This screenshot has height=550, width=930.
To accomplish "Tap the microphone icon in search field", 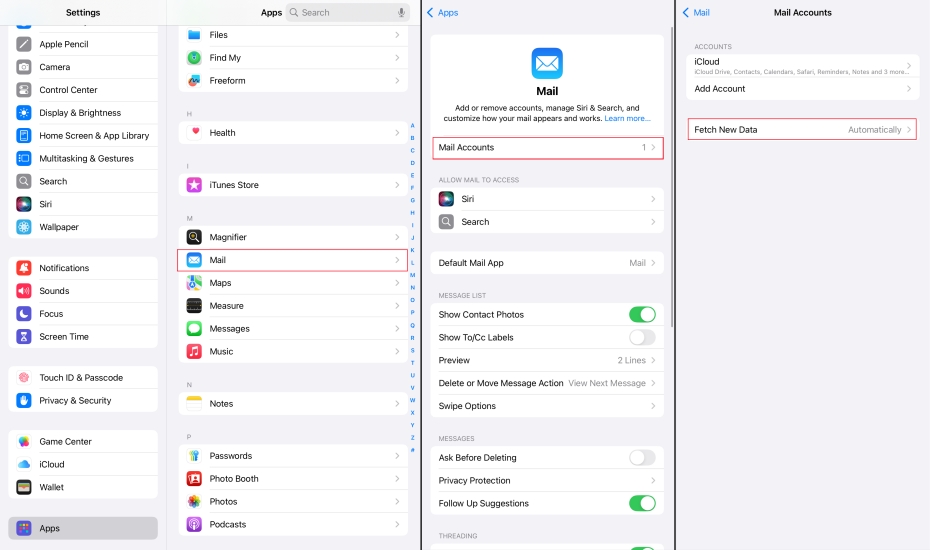I will 402,12.
